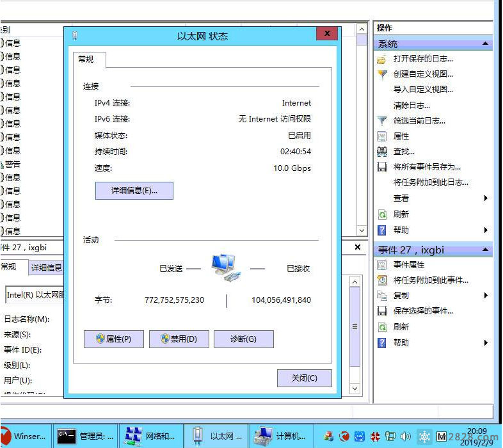Image resolution: width=503 pixels, height=448 pixels.
Task: Open 事件属性 icon in actions pane
Action: click(382, 265)
